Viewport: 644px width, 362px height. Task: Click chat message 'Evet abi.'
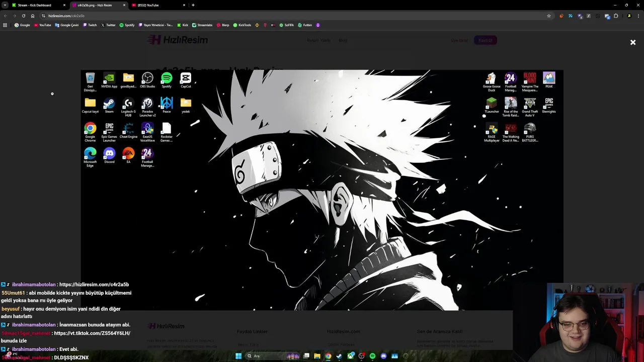(69, 349)
